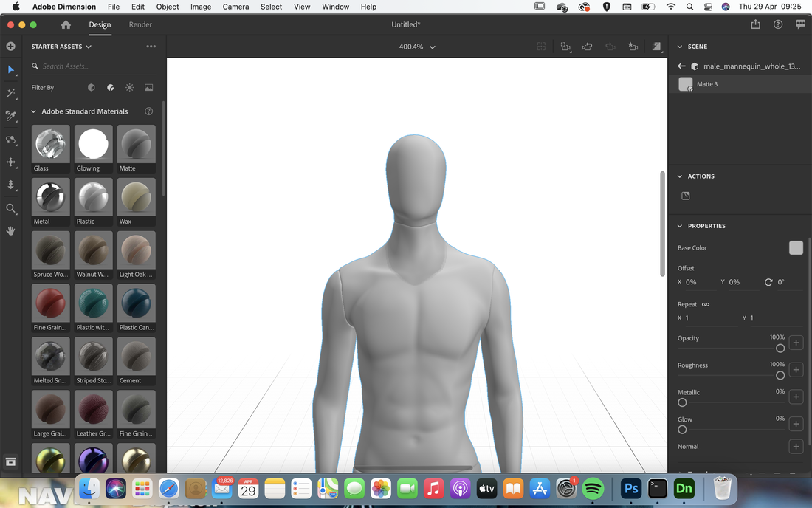812x508 pixels.
Task: Pick the Zoom magnifier tool
Action: tap(10, 209)
